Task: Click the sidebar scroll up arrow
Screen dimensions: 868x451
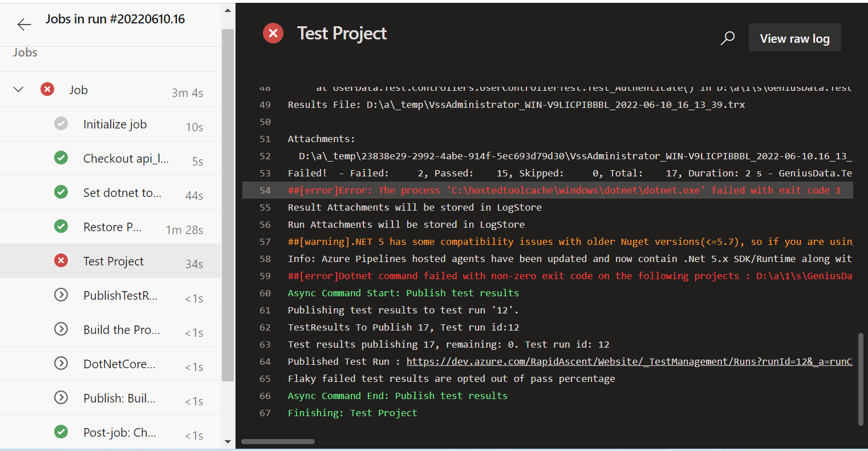Action: tap(228, 10)
